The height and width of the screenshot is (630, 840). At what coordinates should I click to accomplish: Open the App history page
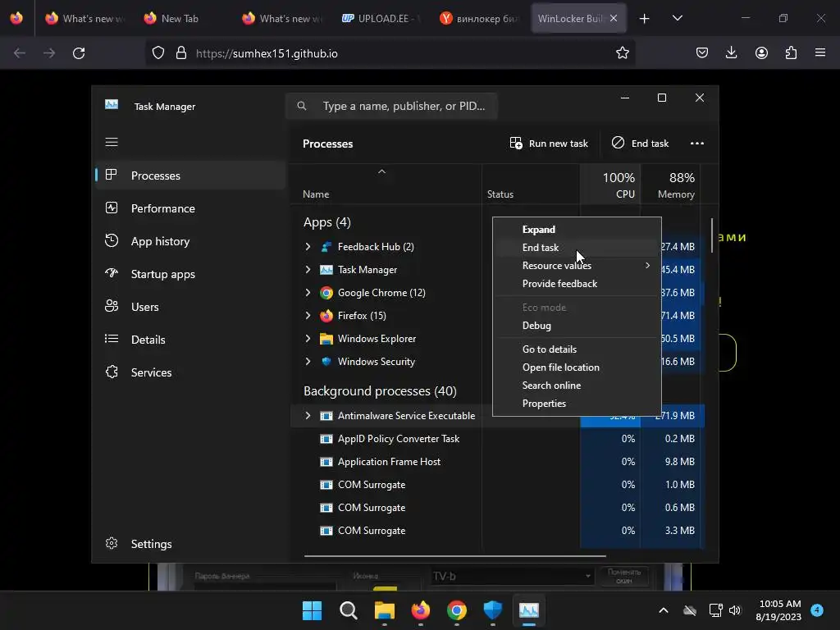pos(190,241)
